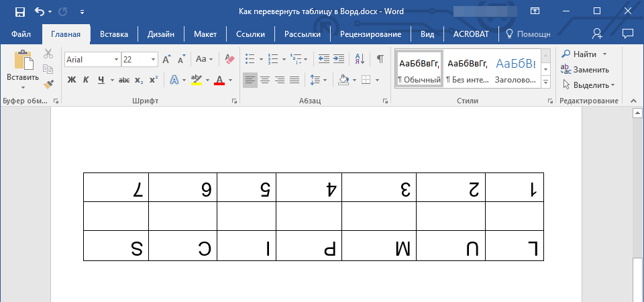
Task: Increase font size with larger A
Action: tap(166, 59)
